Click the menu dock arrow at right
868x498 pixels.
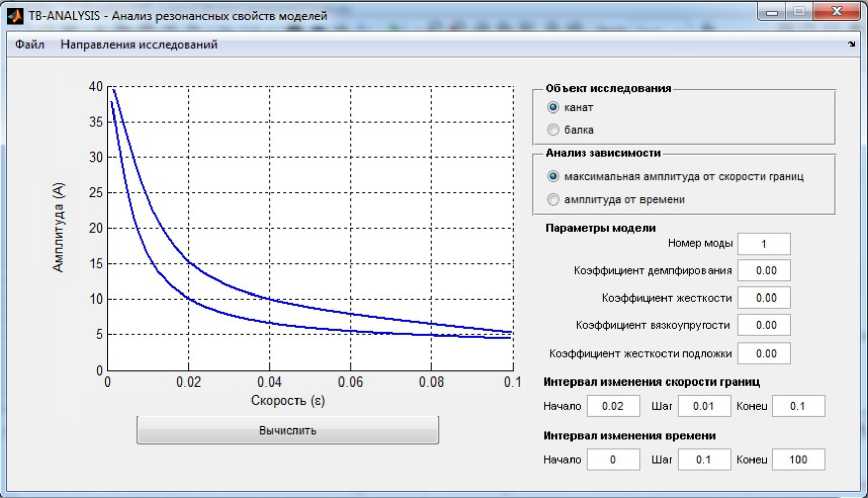point(851,44)
